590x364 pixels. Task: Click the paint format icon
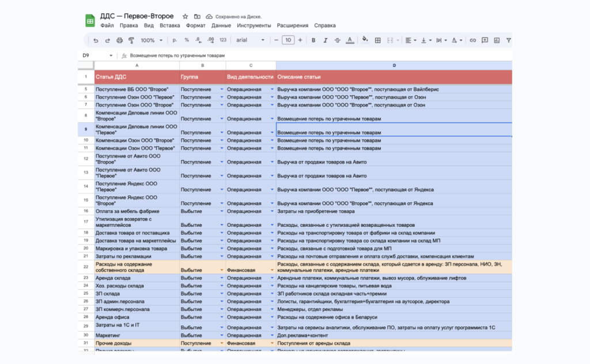pyautogui.click(x=131, y=40)
